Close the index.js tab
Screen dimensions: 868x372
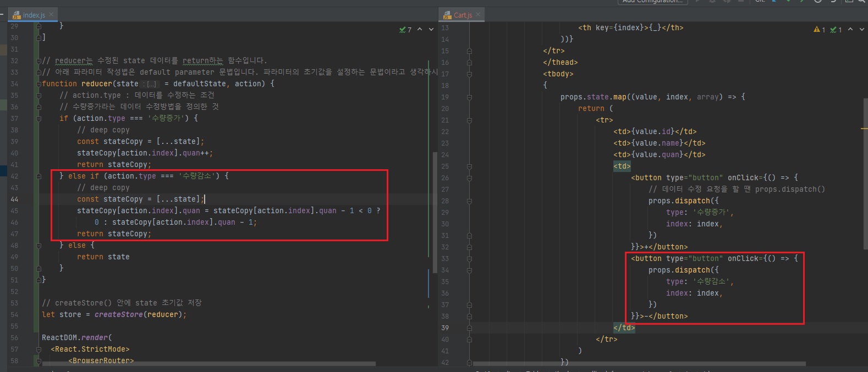click(51, 15)
